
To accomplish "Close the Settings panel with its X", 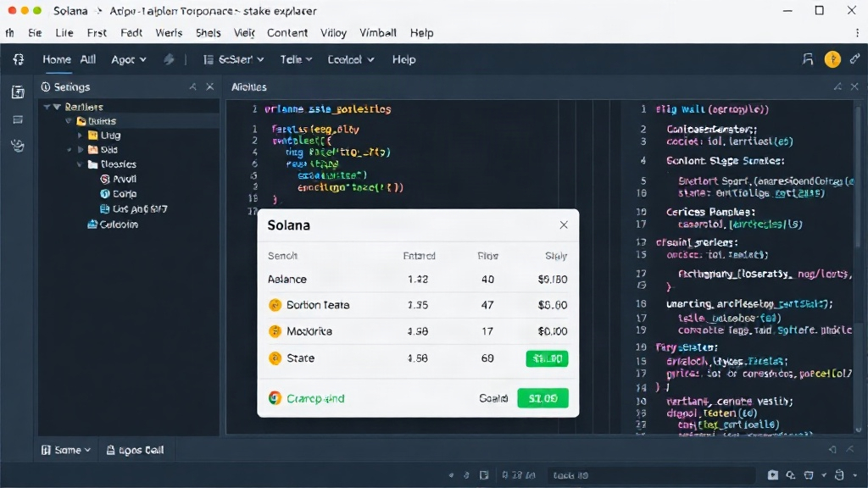I will pos(210,87).
